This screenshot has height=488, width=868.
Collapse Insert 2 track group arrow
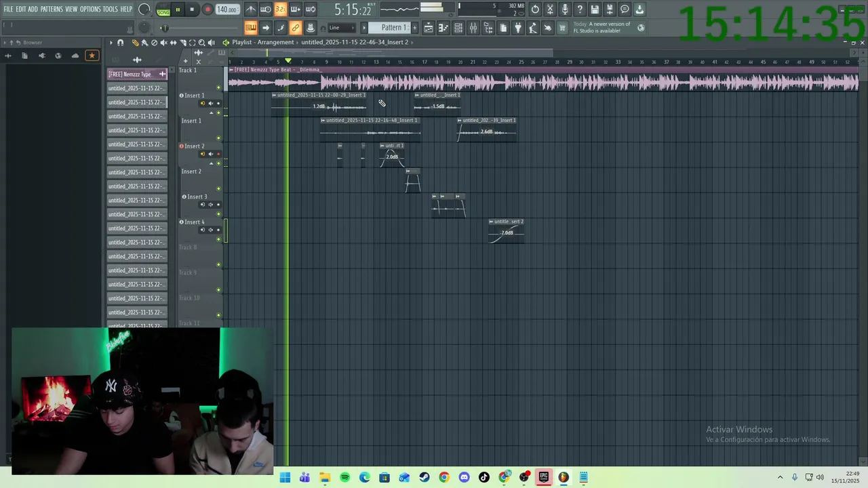(x=211, y=163)
